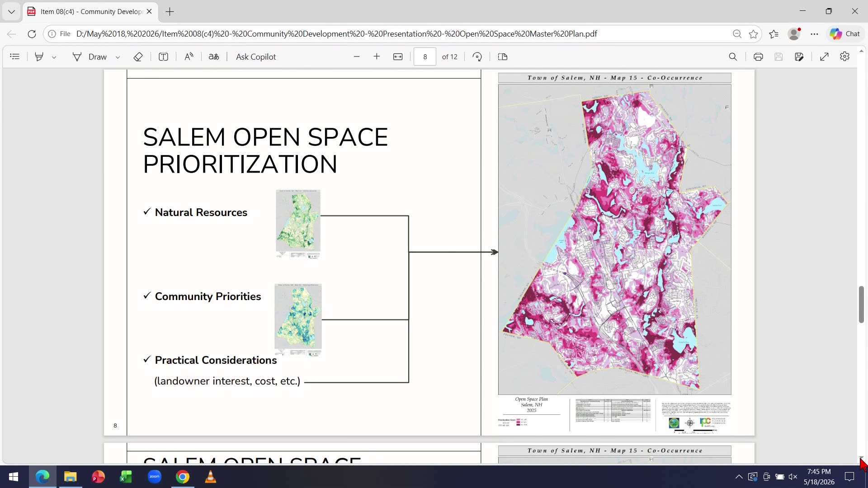Viewport: 868px width, 488px height.
Task: Click Community Priorities map thumbnail
Action: [x=298, y=320]
